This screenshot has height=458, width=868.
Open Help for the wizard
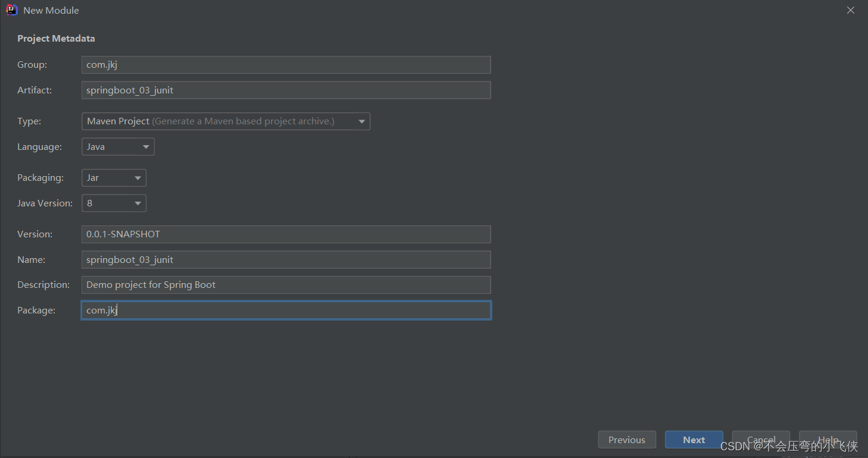point(828,440)
